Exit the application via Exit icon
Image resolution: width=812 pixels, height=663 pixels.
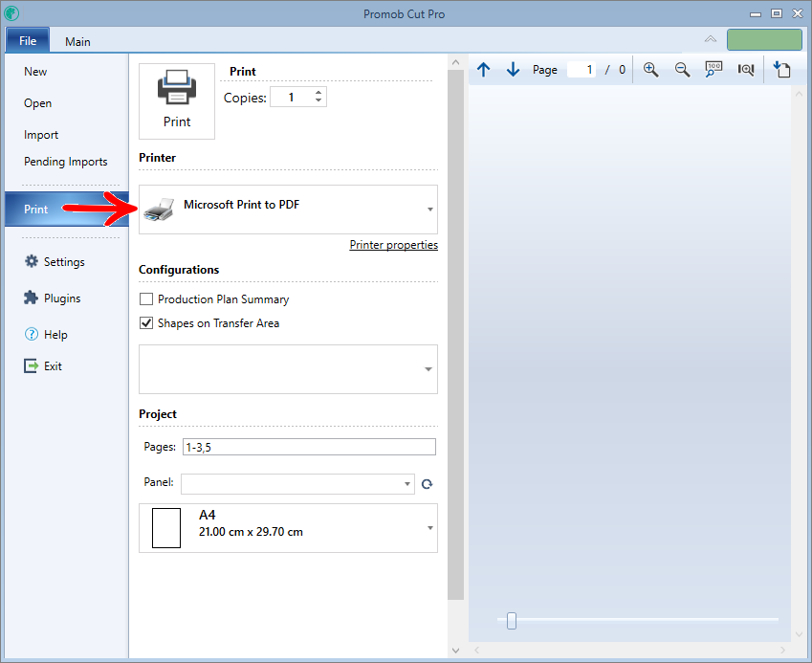[31, 365]
